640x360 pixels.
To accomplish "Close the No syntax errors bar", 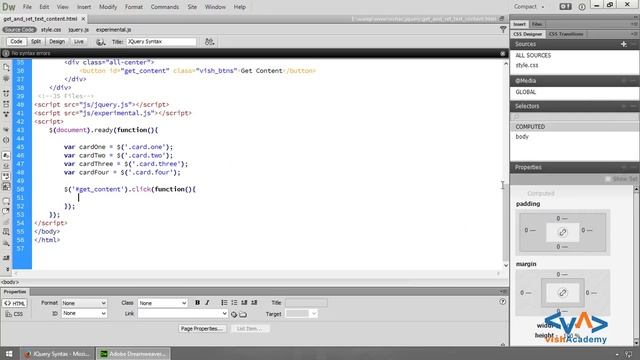I will [502, 53].
